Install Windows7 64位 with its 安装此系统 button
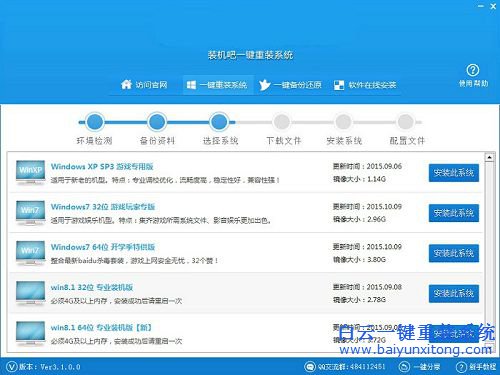500x375 pixels. coord(454,253)
